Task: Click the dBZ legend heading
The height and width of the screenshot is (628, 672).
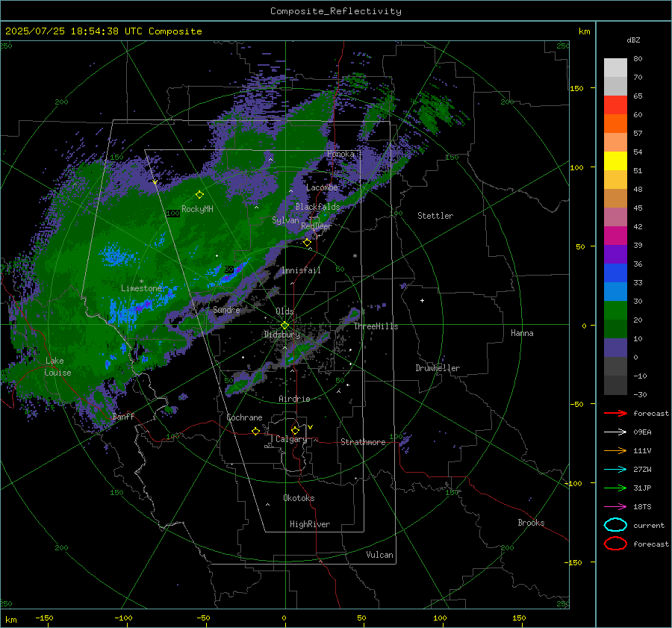Action: (633, 40)
